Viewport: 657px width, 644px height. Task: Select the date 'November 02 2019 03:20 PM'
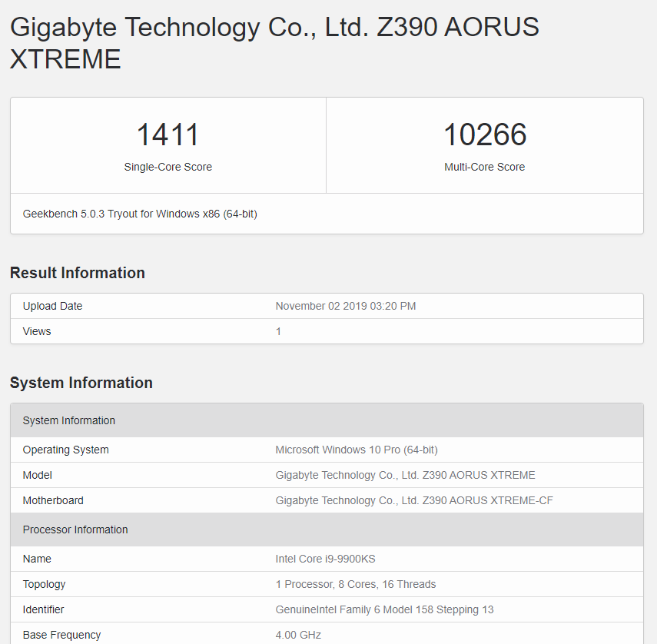click(x=346, y=306)
